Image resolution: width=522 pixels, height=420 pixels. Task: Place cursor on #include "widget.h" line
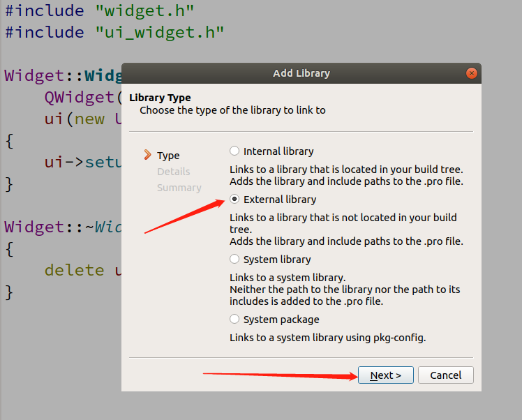(x=99, y=10)
